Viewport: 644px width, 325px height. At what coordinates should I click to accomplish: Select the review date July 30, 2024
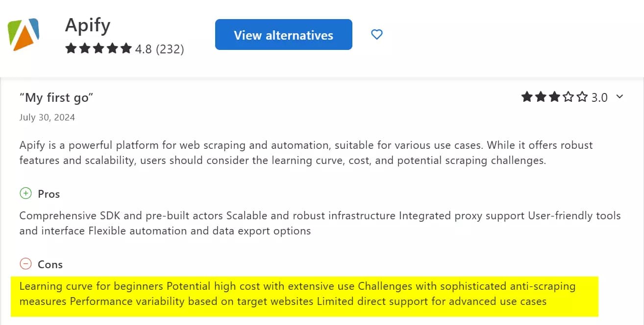[x=46, y=117]
